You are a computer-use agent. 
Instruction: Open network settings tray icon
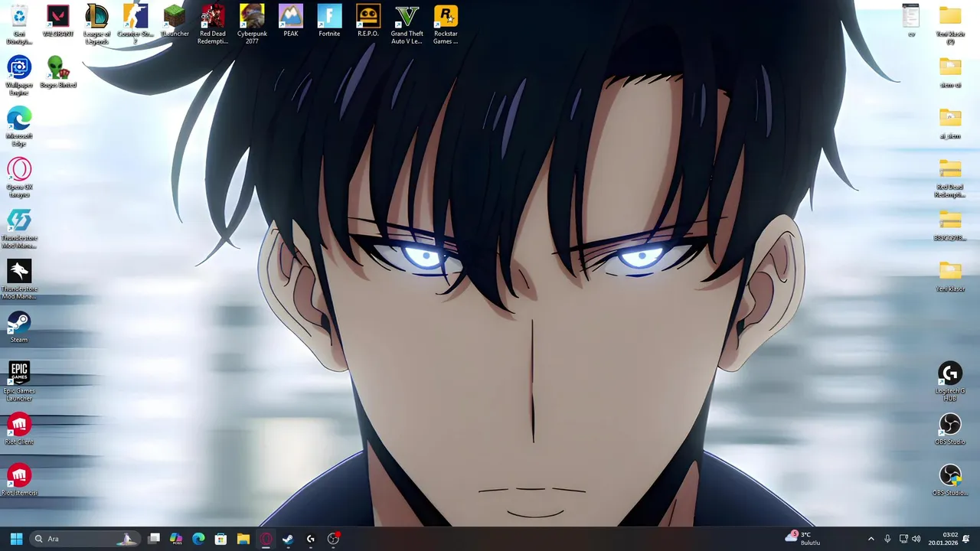point(903,539)
